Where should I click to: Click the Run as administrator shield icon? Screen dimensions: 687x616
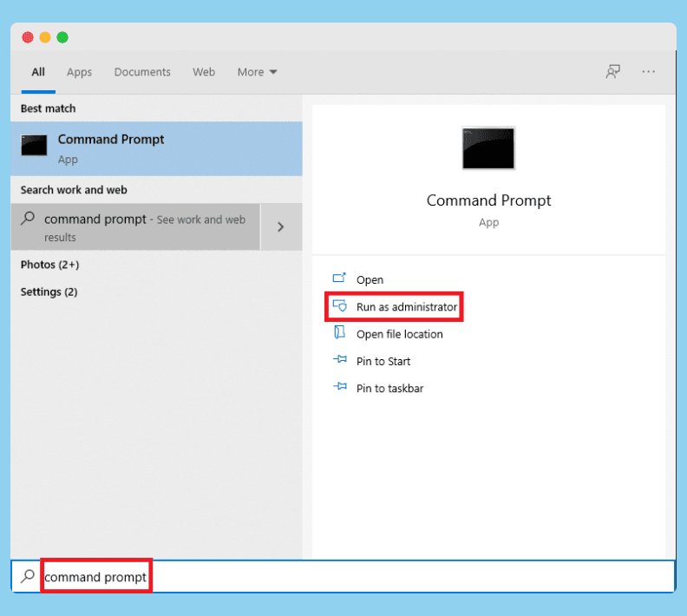tap(339, 307)
